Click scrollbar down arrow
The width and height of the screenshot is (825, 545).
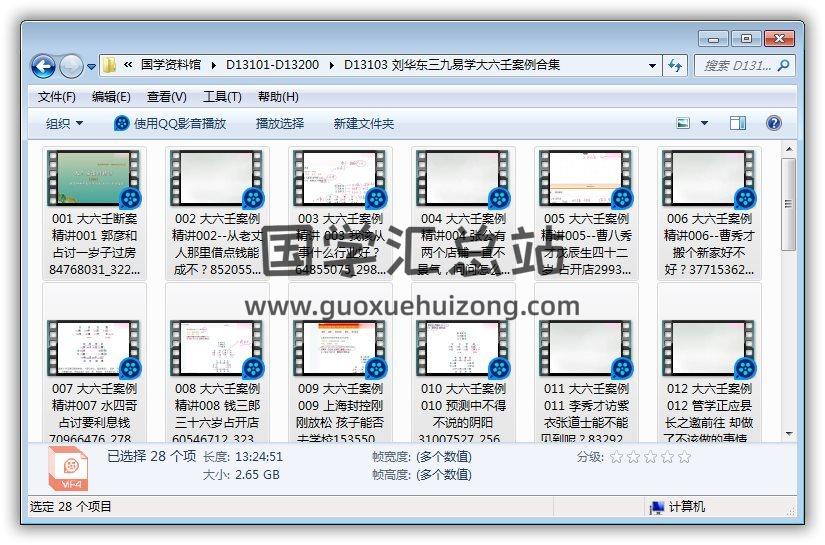(789, 434)
